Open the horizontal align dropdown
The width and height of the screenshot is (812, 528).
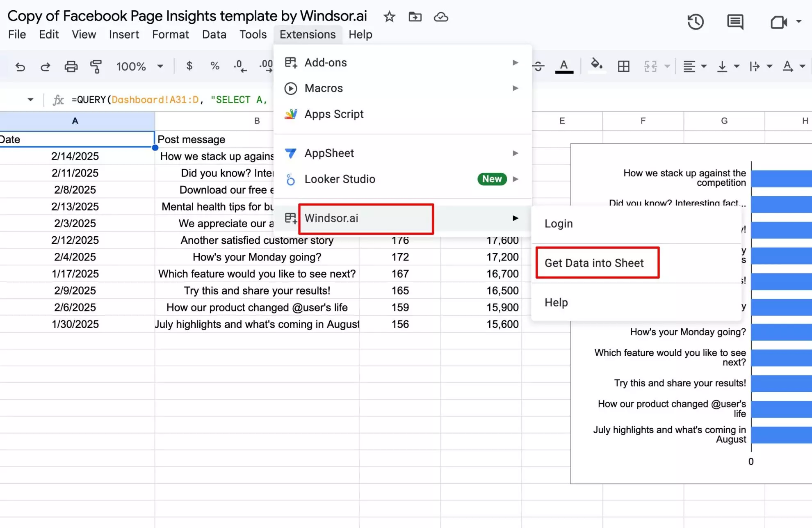pyautogui.click(x=694, y=66)
